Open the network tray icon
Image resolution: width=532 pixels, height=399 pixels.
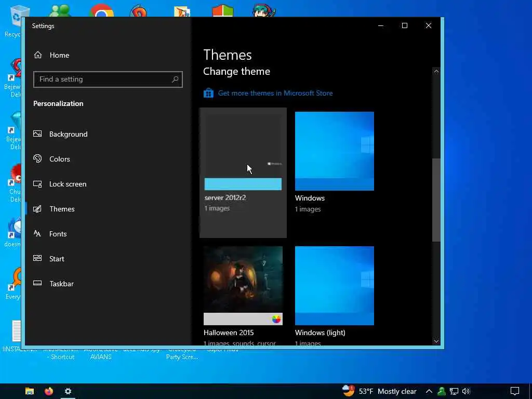(x=454, y=391)
